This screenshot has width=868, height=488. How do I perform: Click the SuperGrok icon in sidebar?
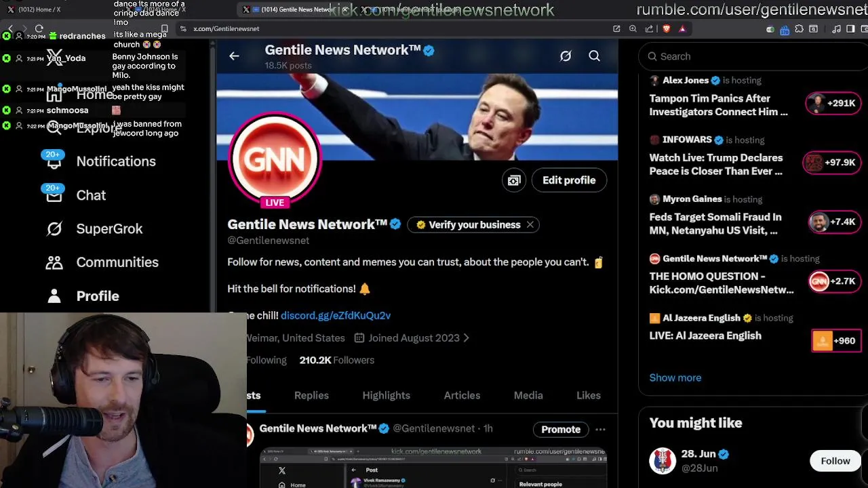point(54,229)
